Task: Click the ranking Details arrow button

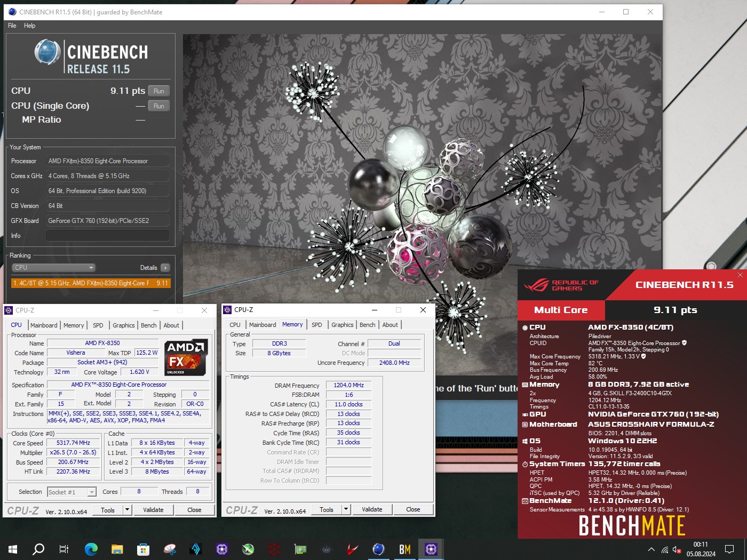Action: [x=165, y=268]
